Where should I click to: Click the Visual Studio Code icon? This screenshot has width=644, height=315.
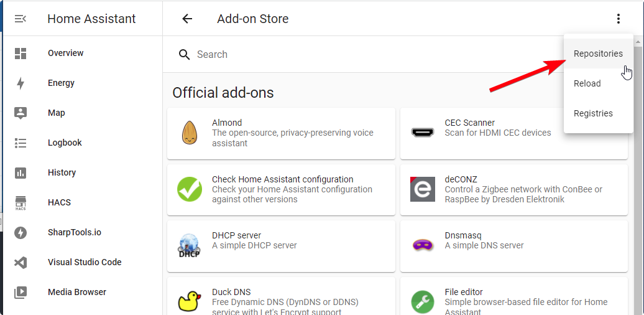(x=21, y=262)
